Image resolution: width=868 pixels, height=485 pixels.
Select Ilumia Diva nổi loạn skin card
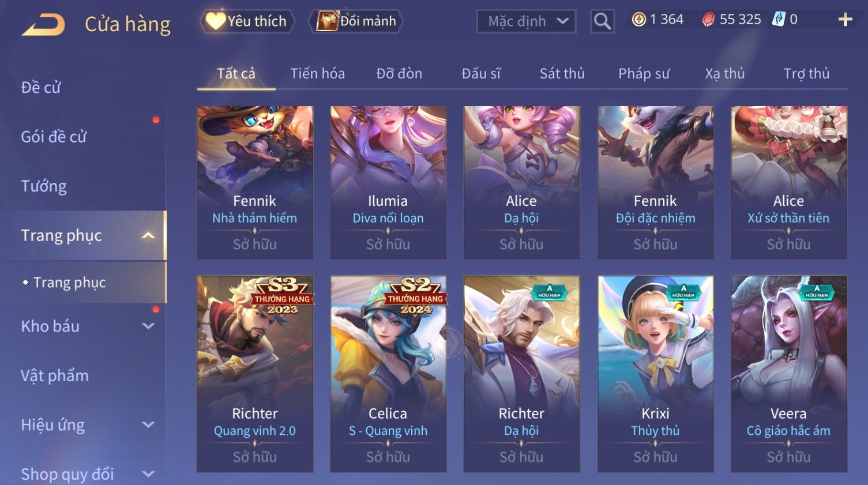pyautogui.click(x=388, y=182)
